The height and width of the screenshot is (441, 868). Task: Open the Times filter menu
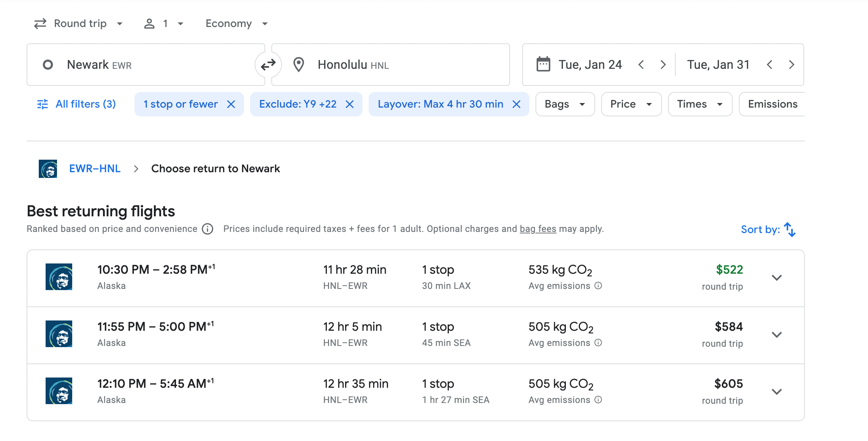pos(700,104)
